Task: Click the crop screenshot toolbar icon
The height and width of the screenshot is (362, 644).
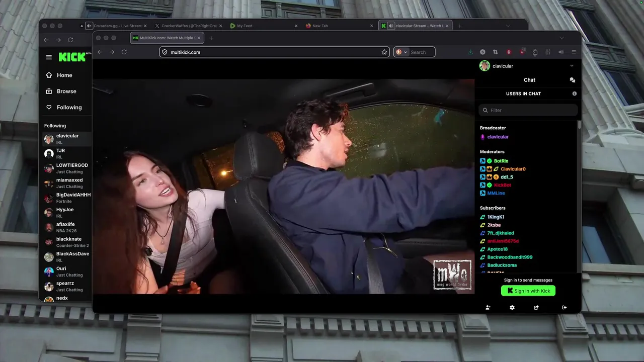Action: (496, 52)
